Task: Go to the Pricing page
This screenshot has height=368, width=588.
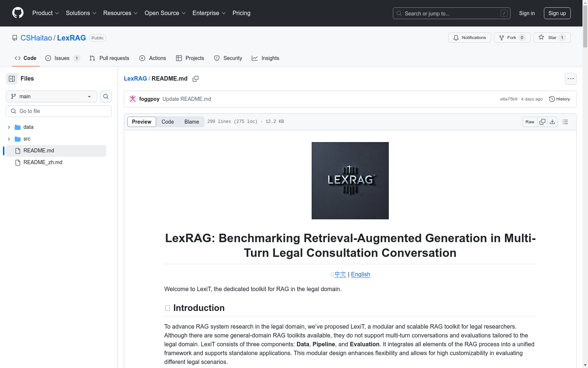Action: (241, 13)
